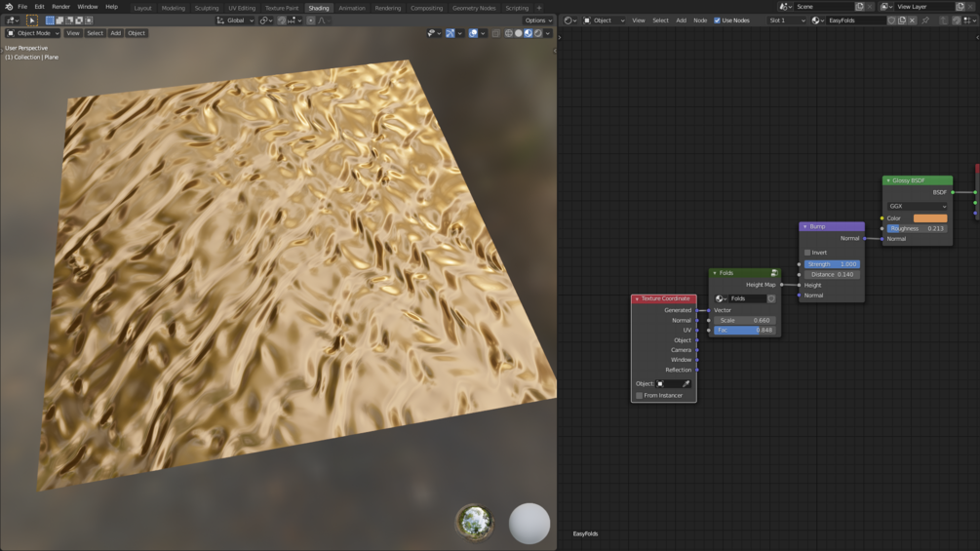Switch to the Sculpting workspace tab
Screen dimensions: 980x551
click(207, 8)
